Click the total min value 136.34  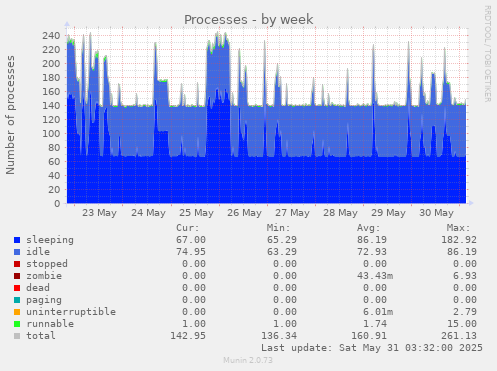[279, 336]
